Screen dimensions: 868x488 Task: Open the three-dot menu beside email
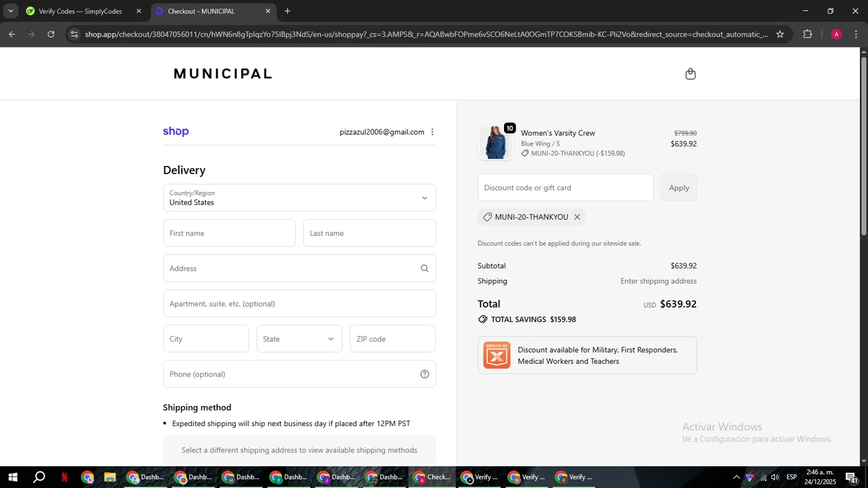tap(432, 132)
